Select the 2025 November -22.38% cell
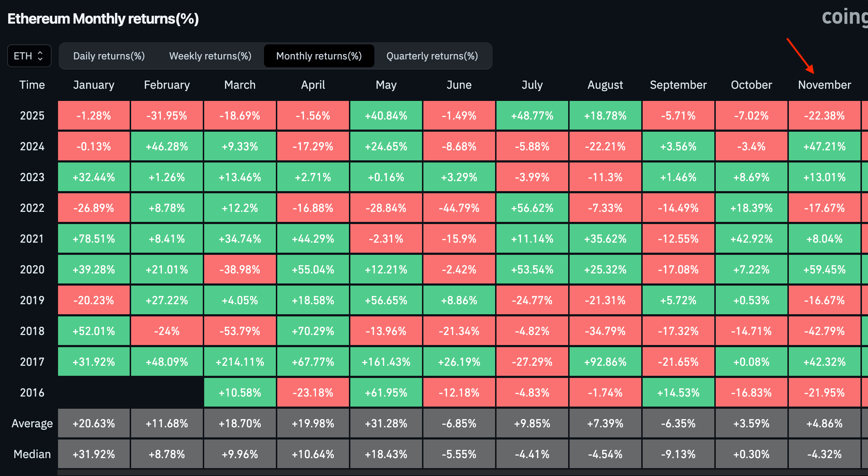 click(824, 116)
